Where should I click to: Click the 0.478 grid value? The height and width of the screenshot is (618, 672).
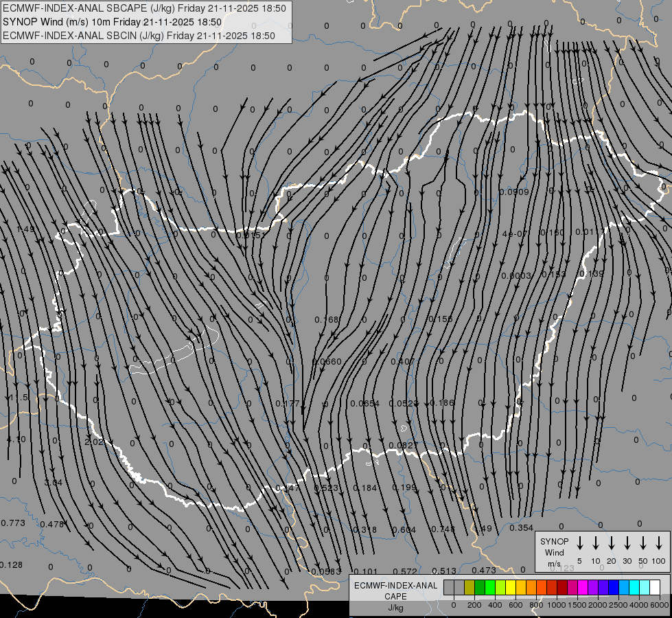(52, 524)
